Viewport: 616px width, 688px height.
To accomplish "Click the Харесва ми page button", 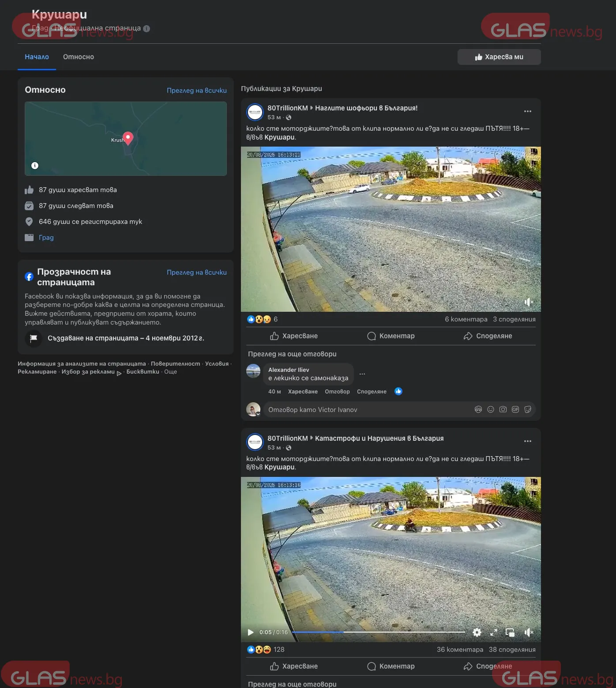I will [x=499, y=57].
